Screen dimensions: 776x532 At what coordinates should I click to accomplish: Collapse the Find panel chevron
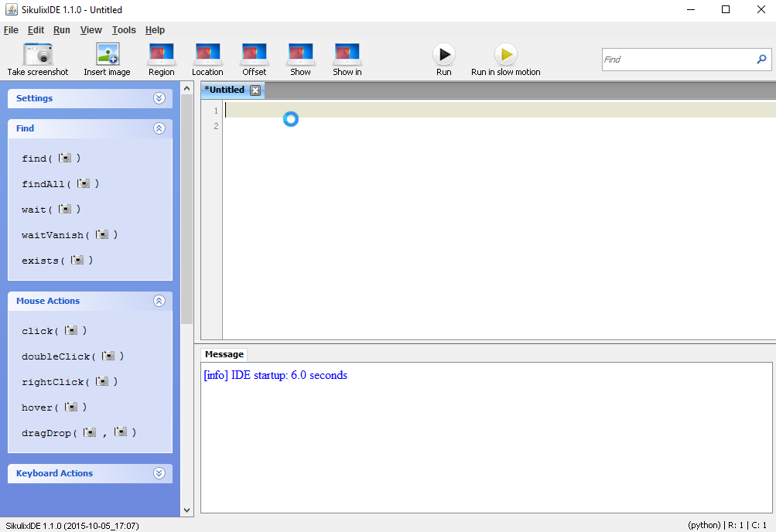coord(159,128)
